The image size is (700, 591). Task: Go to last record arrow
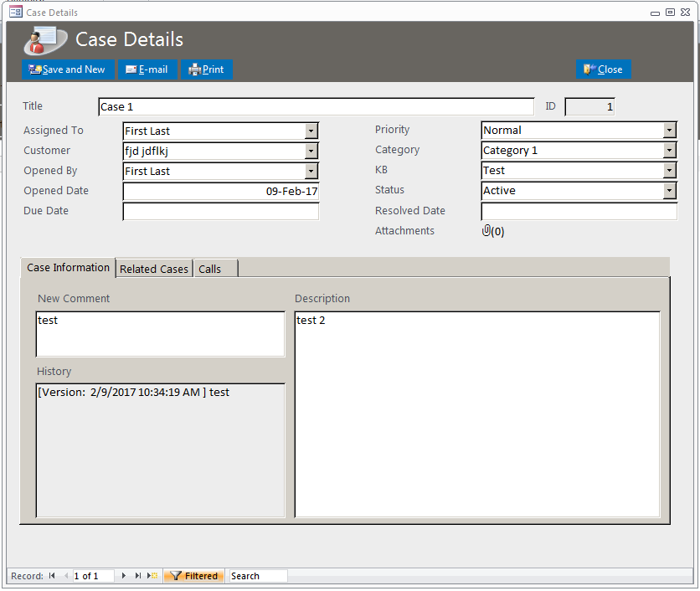click(138, 576)
